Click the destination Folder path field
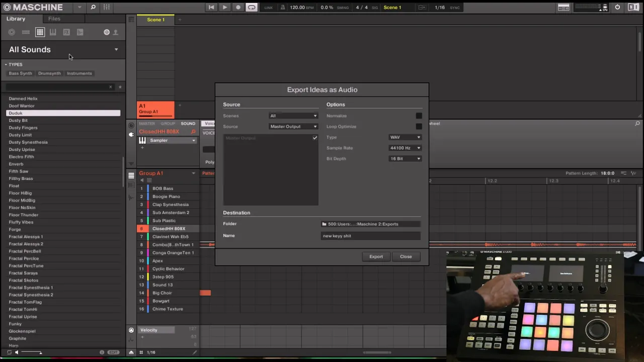 (371, 224)
